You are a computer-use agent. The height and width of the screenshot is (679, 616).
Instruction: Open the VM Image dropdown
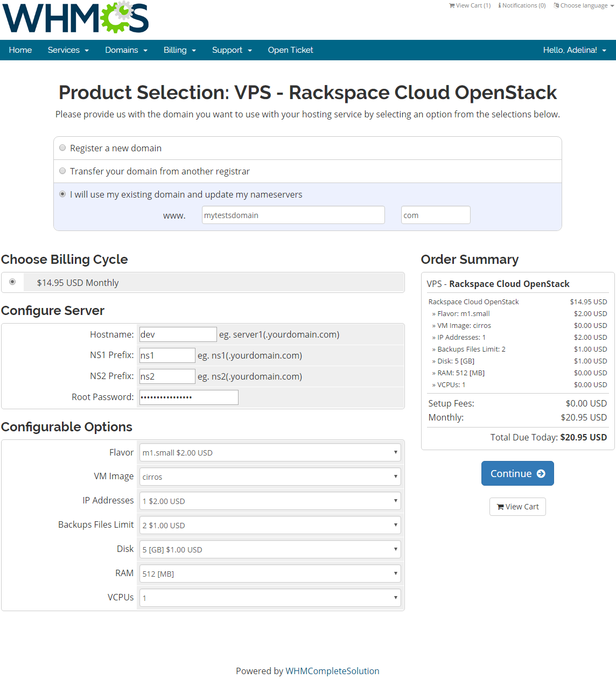click(270, 477)
